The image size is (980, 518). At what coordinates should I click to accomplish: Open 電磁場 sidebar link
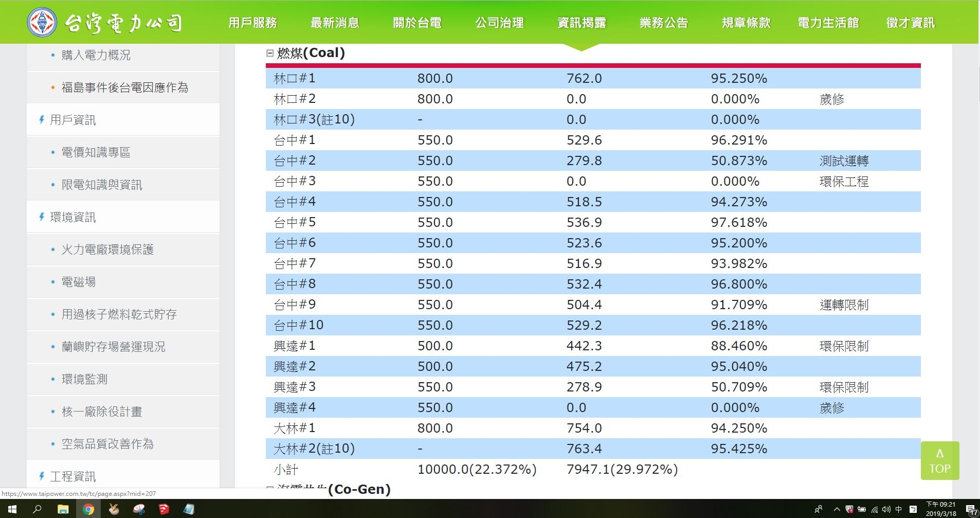point(79,282)
